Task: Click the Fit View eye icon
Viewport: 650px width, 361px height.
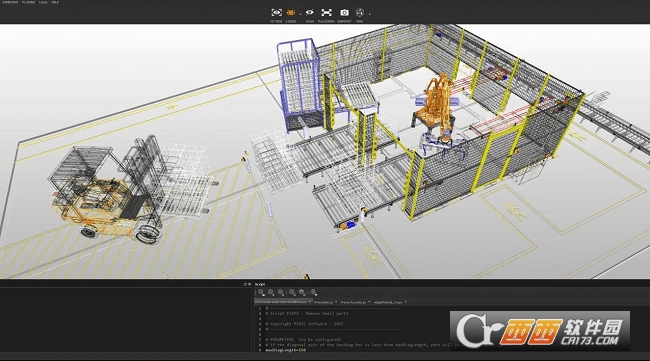Action: click(x=276, y=12)
